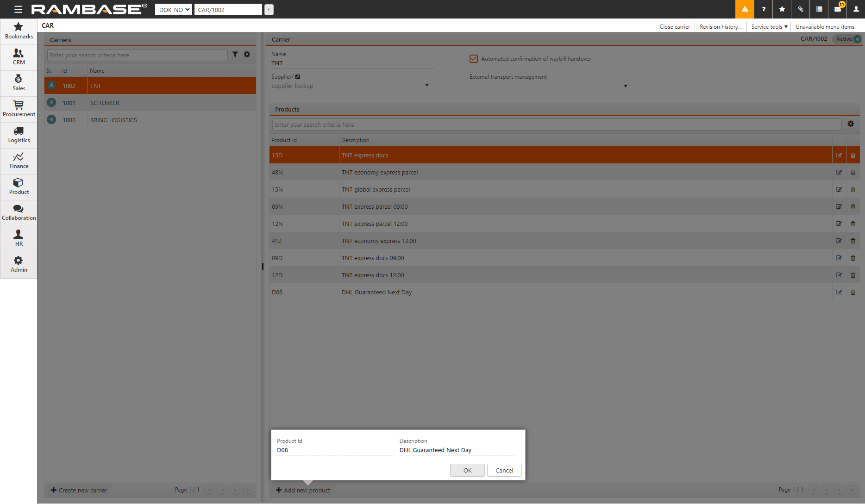Edit the TNT economy express parcel product
The width and height of the screenshot is (865, 504).
tap(839, 173)
